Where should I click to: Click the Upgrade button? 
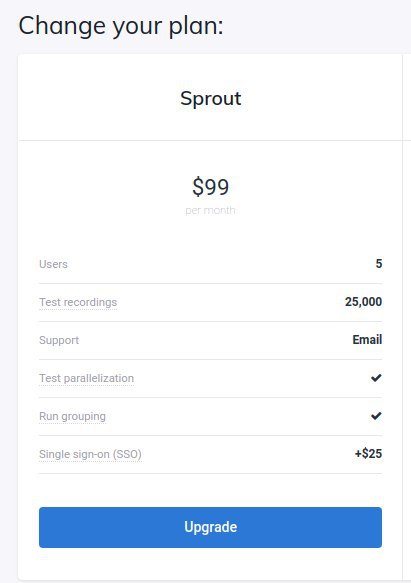pos(210,527)
